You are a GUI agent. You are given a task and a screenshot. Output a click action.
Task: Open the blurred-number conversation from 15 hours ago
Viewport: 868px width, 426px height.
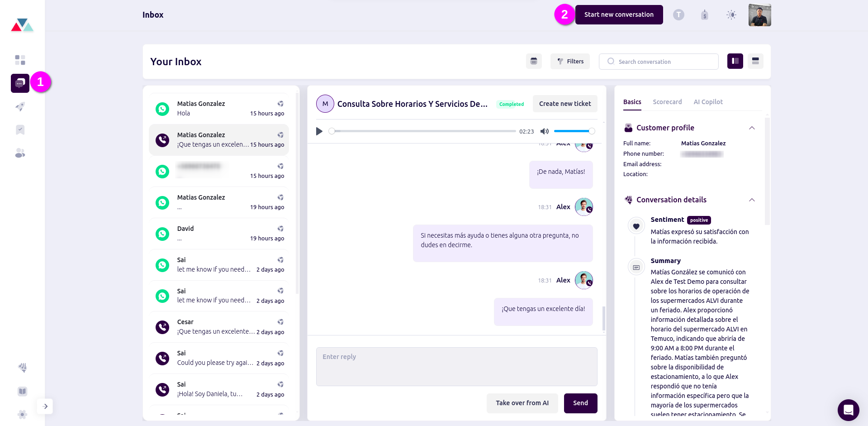(219, 171)
